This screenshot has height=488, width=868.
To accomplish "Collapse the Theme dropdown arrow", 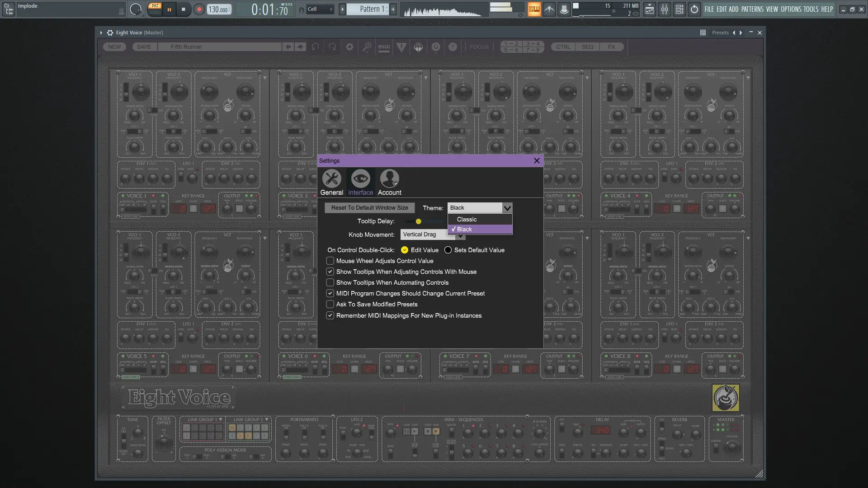I will [x=507, y=208].
